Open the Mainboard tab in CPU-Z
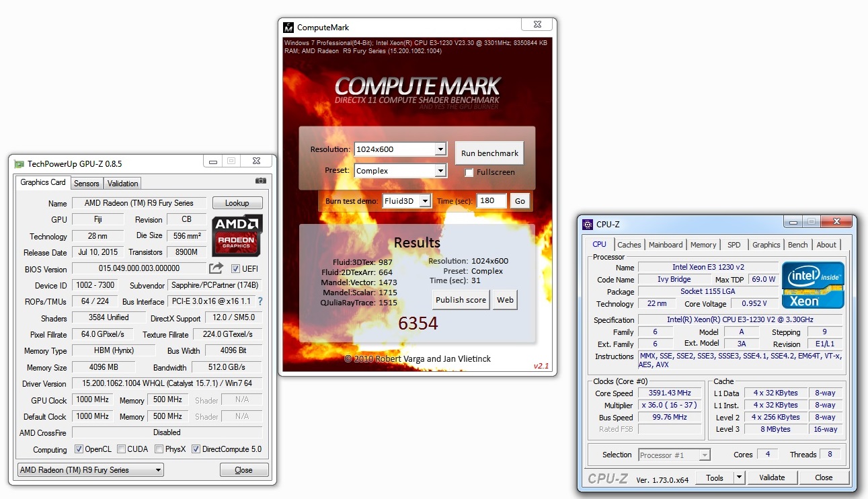 coord(666,245)
